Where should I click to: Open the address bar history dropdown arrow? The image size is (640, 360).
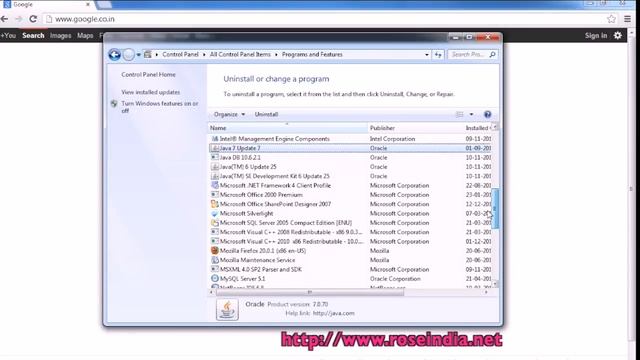[x=427, y=55]
